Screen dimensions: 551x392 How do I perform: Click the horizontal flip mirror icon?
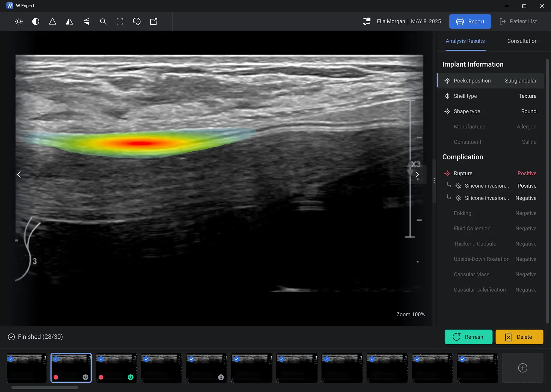69,22
